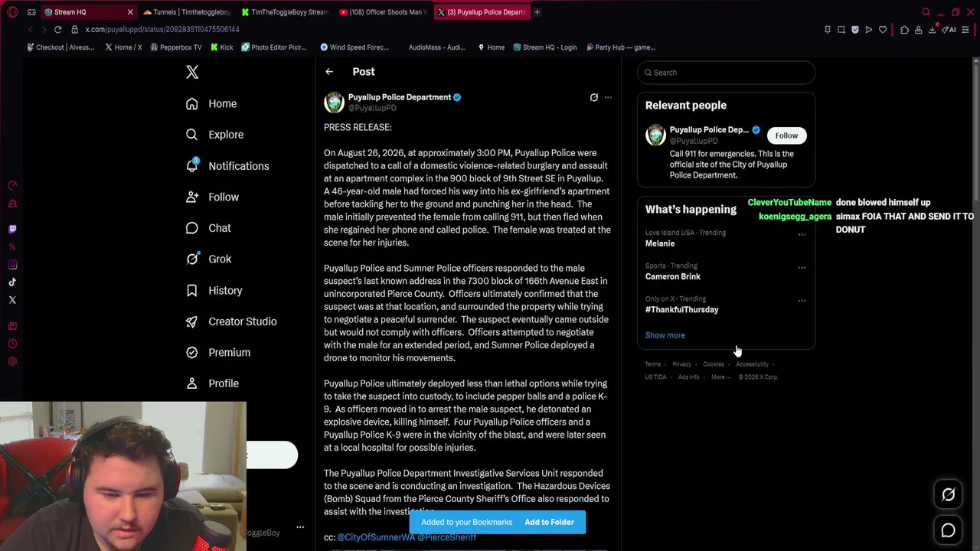The image size is (980, 551).
Task: Open Kick bookmark in bookmarks bar
Action: tap(221, 47)
